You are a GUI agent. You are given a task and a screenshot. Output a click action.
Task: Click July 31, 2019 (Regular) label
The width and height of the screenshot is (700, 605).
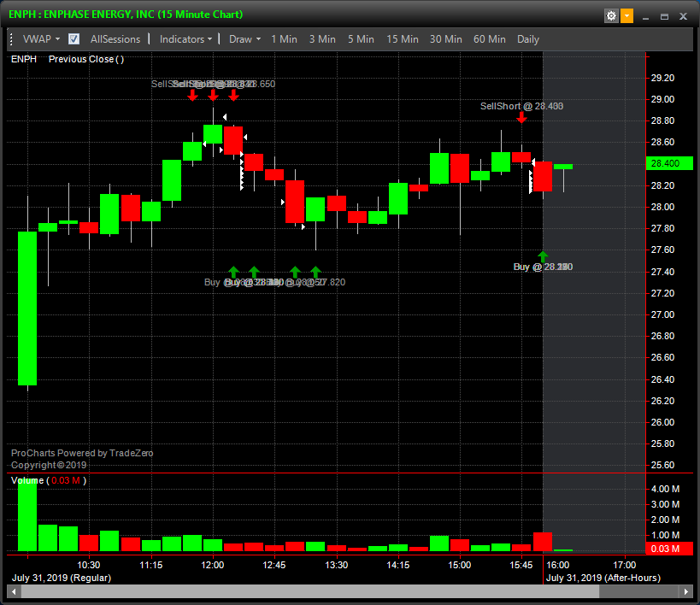point(62,578)
